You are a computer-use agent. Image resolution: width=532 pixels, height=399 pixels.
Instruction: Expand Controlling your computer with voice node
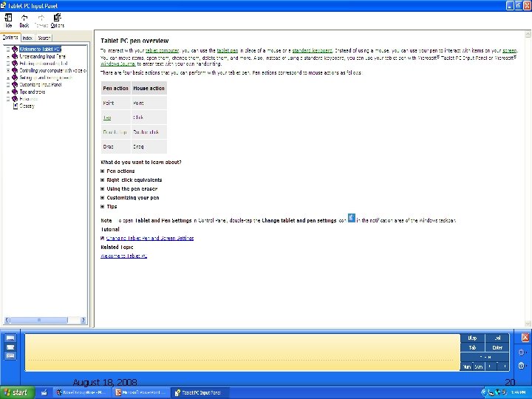click(8, 70)
